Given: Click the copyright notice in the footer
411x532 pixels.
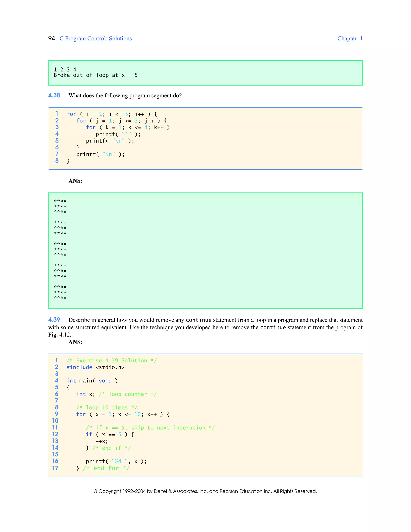Looking at the screenshot, I should (x=205, y=491).
